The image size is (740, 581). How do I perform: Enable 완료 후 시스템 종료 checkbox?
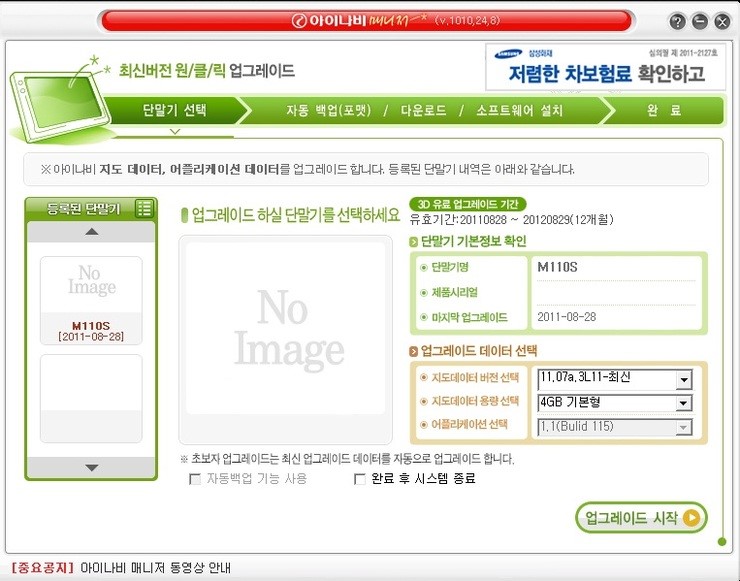click(361, 479)
